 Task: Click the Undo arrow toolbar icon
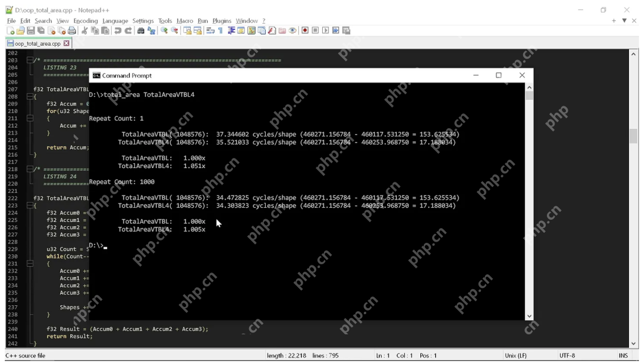(118, 31)
